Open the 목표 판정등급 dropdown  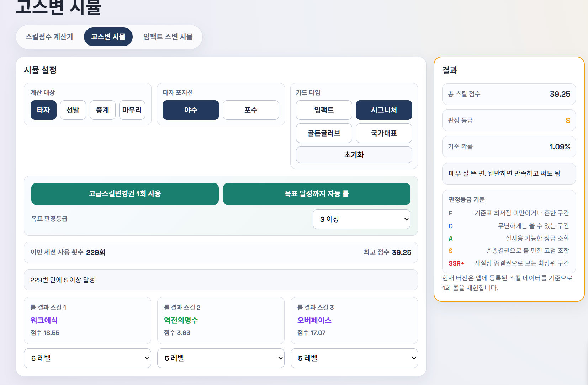(361, 219)
